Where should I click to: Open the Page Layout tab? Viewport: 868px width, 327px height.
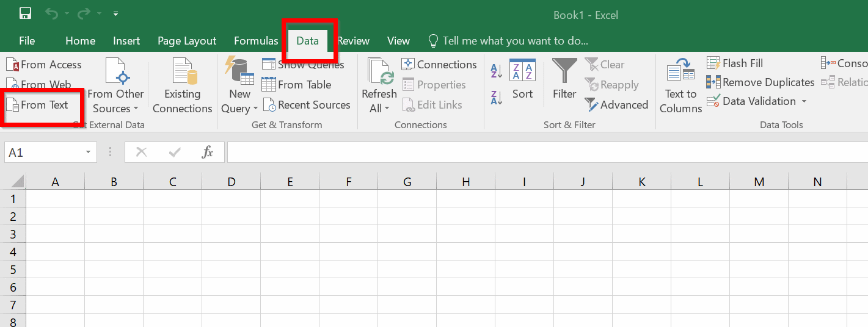pos(187,41)
